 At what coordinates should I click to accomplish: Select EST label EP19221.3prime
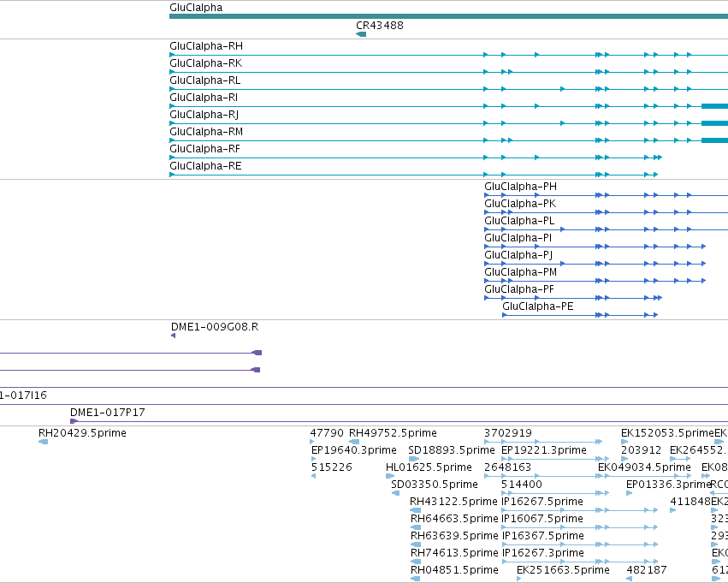pyautogui.click(x=544, y=450)
